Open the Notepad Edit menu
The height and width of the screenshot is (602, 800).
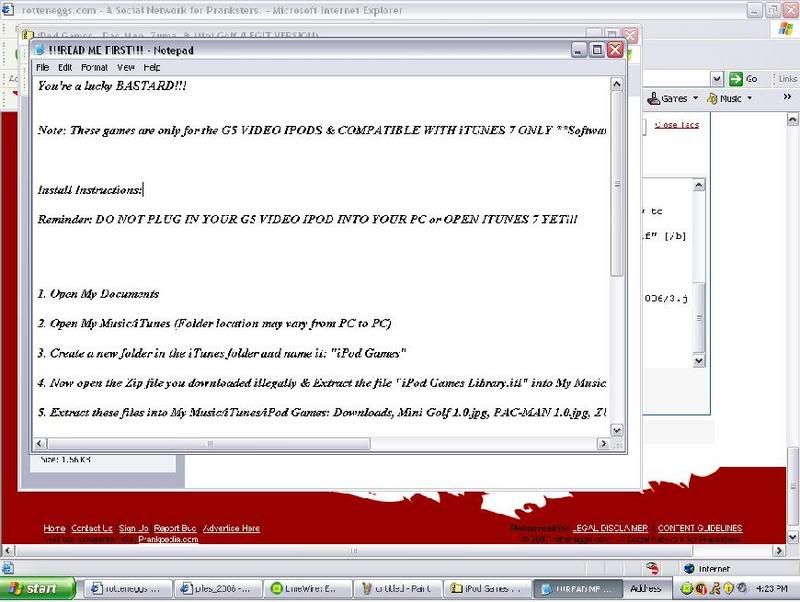click(65, 67)
